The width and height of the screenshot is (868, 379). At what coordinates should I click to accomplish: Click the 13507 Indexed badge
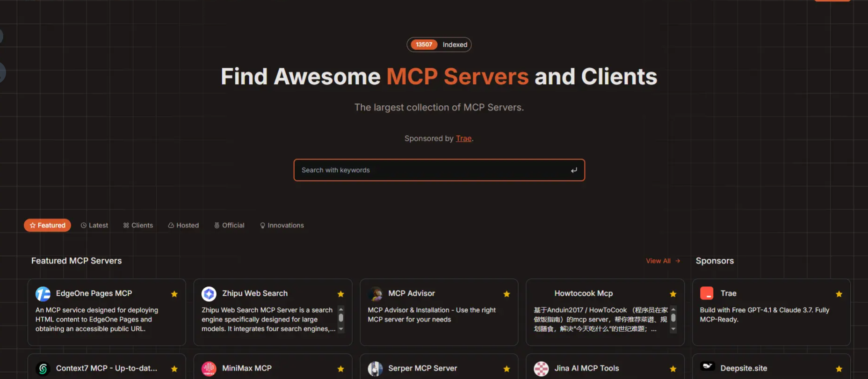click(x=439, y=44)
